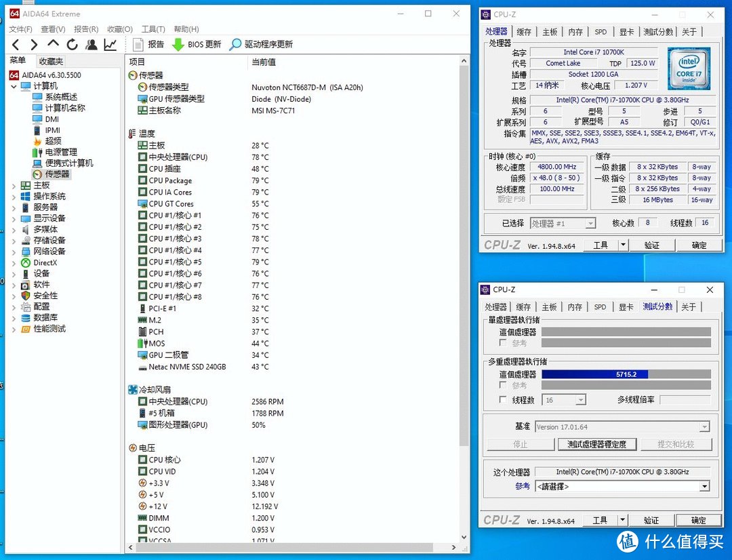Select 传感器 in the left tree
Image resolution: width=732 pixels, height=560 pixels.
pos(52,174)
